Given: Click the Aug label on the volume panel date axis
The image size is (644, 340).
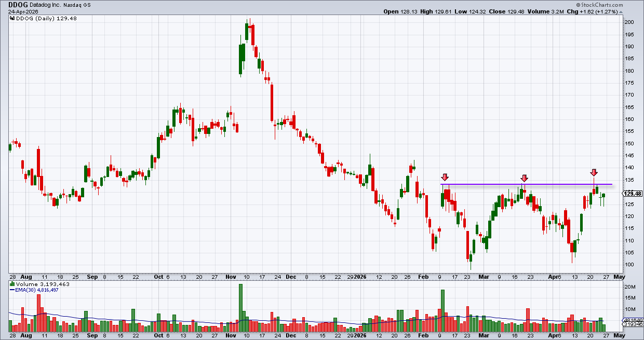Looking at the screenshot, I should pyautogui.click(x=26, y=336).
